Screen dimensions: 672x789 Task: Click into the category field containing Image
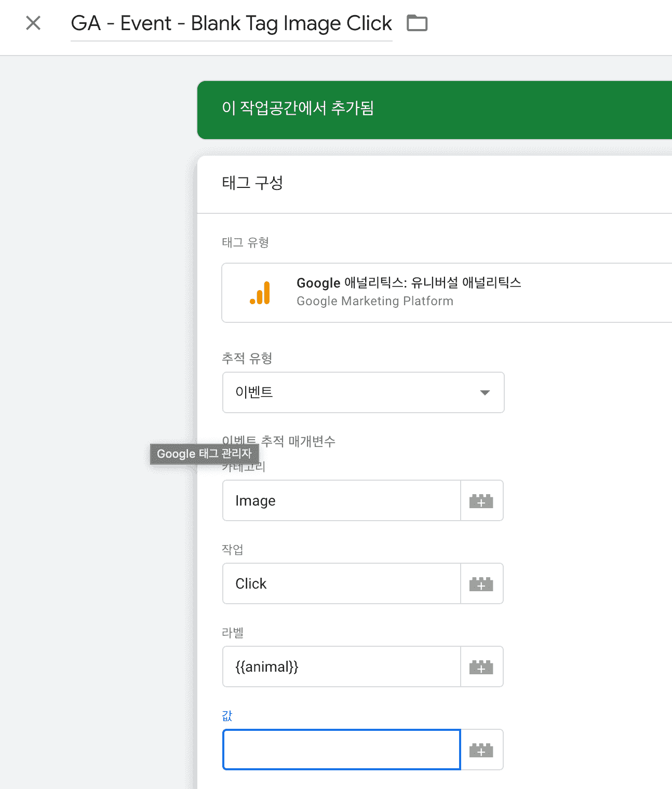[x=341, y=501]
